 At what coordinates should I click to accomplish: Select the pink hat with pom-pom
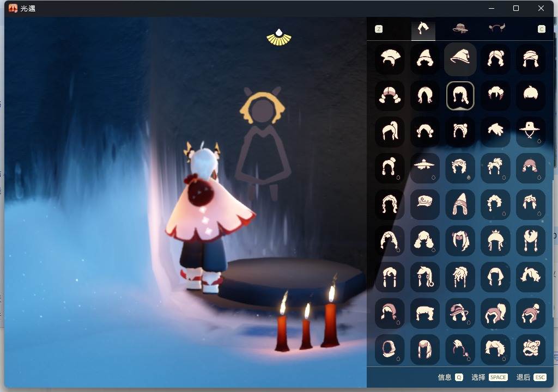pos(530,313)
